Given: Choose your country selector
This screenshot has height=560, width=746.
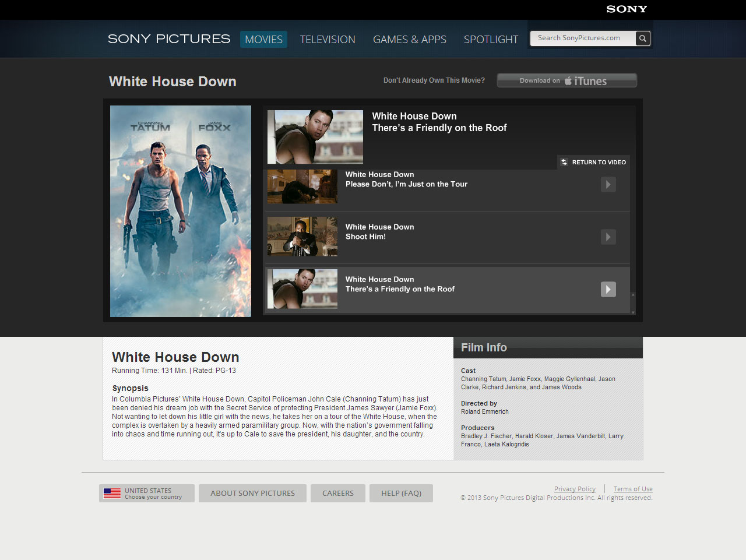Looking at the screenshot, I should click(x=147, y=493).
